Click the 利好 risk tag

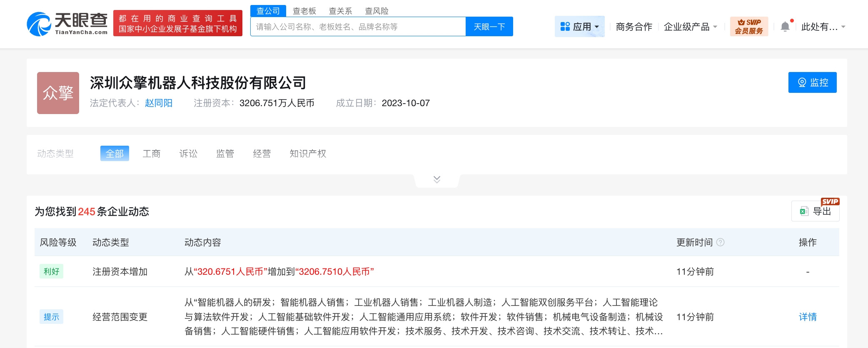[51, 271]
